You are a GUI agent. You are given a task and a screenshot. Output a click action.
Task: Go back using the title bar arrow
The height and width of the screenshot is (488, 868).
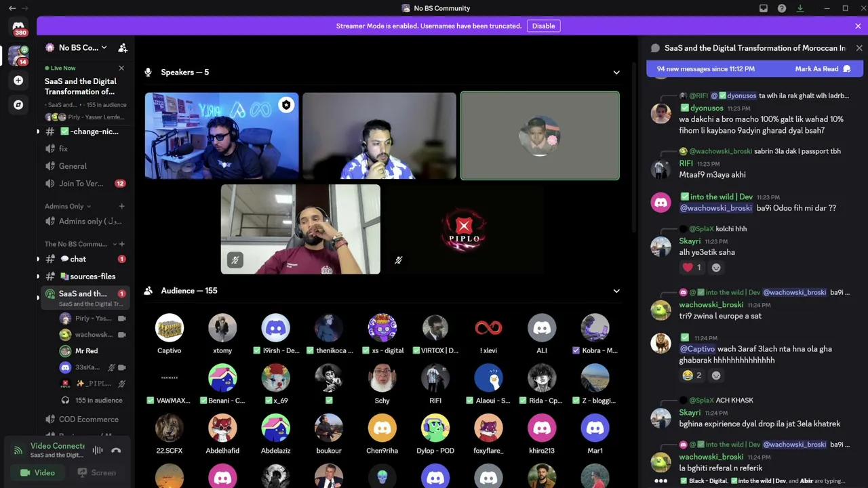(x=12, y=8)
